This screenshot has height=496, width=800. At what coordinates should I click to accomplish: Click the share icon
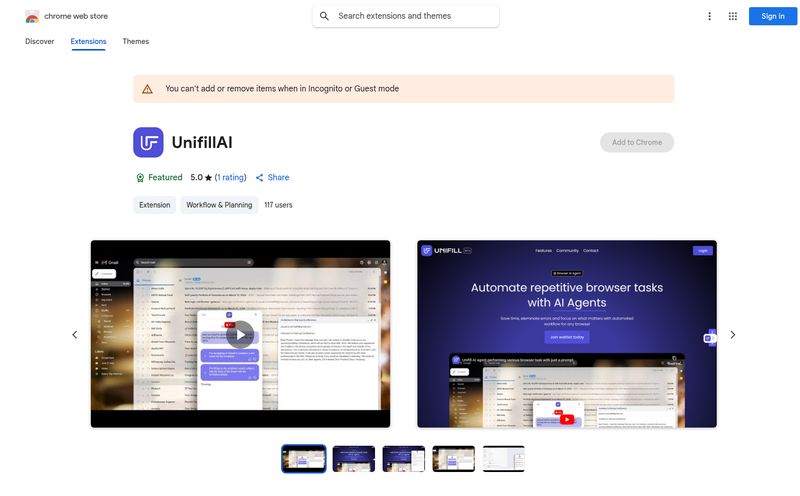(260, 178)
